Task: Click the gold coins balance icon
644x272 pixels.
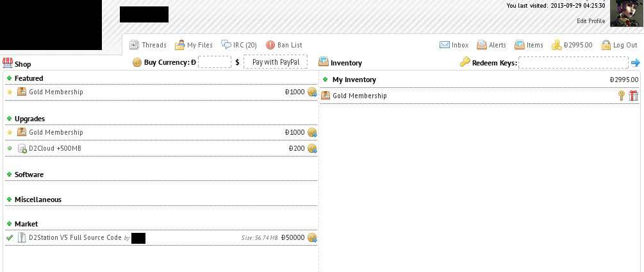Action: tap(556, 45)
